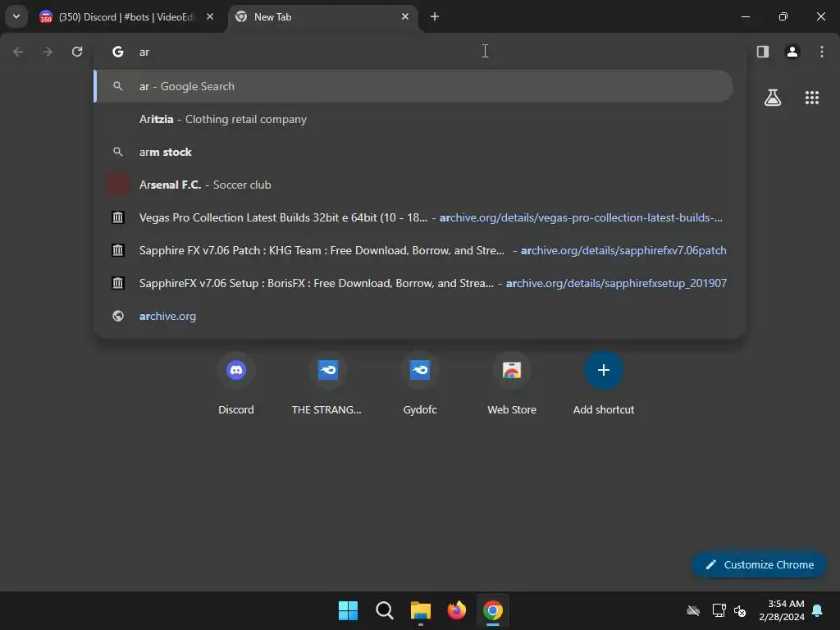Close the New Tab tab
Screen dimensions: 840x630
coord(405,16)
